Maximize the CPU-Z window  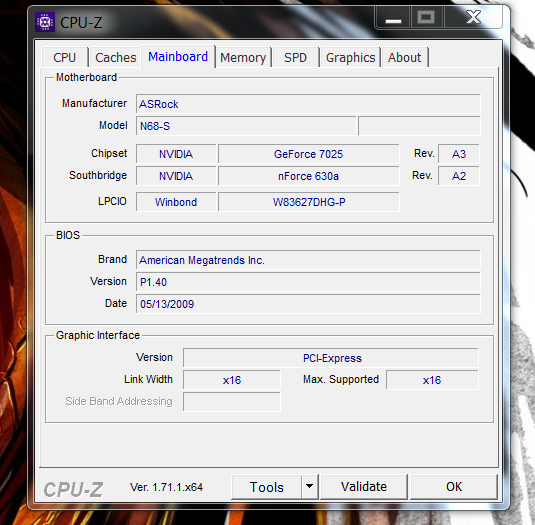click(x=426, y=18)
